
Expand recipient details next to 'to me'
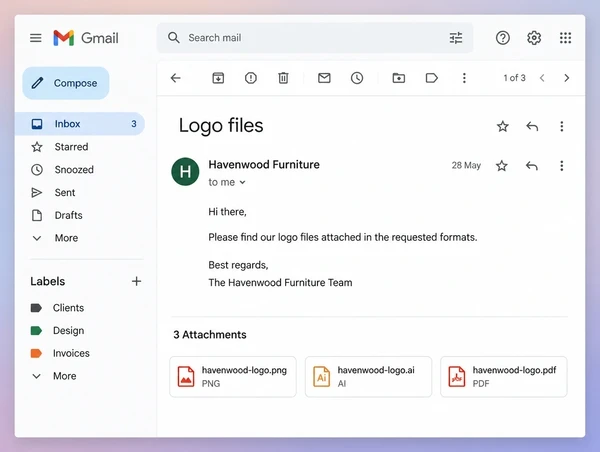click(242, 183)
